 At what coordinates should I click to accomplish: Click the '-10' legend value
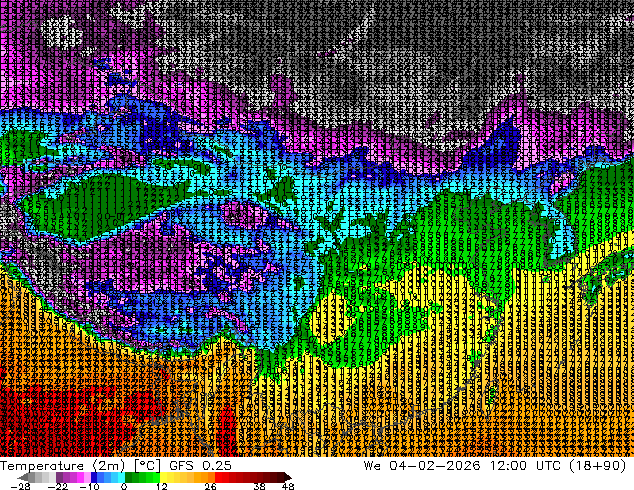point(89,486)
